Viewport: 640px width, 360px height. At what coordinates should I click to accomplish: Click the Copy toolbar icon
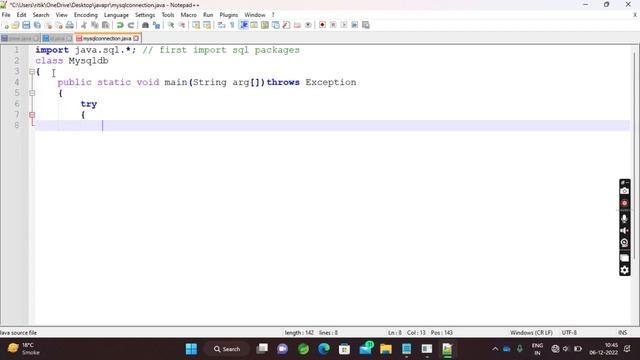point(95,25)
